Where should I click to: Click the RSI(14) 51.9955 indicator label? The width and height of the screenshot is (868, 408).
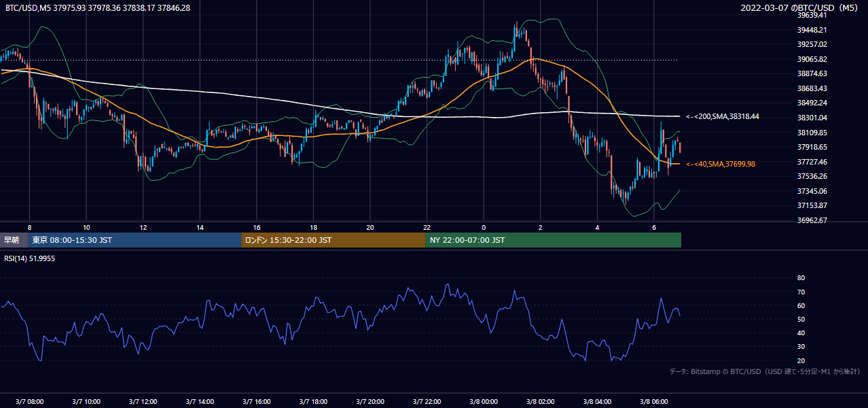pos(30,258)
